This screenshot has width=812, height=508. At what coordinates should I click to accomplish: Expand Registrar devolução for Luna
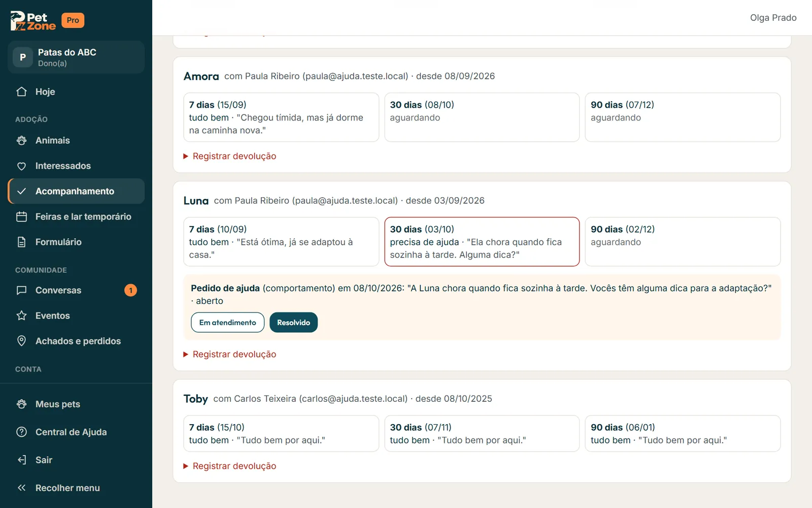coord(229,355)
